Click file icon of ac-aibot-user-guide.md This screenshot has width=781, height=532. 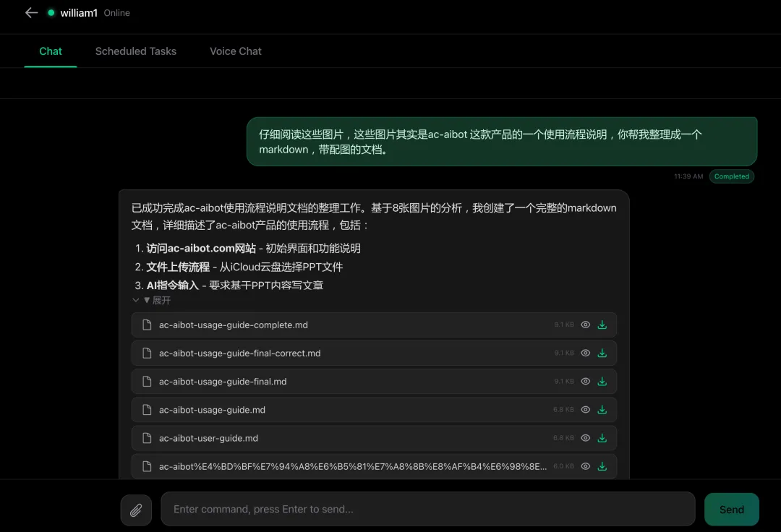coord(147,438)
